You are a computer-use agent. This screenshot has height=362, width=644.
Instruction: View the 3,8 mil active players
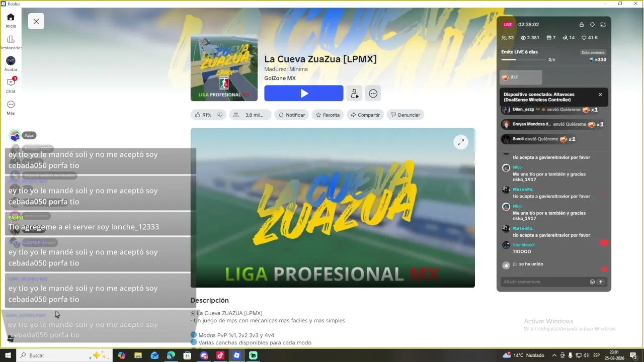click(x=250, y=115)
